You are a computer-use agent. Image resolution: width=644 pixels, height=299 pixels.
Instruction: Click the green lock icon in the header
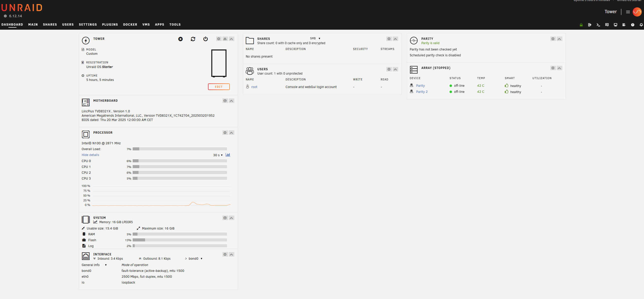(x=581, y=25)
